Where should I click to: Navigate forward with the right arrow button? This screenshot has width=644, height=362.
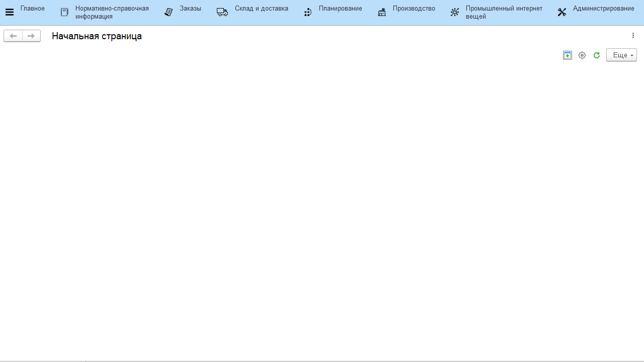(31, 36)
